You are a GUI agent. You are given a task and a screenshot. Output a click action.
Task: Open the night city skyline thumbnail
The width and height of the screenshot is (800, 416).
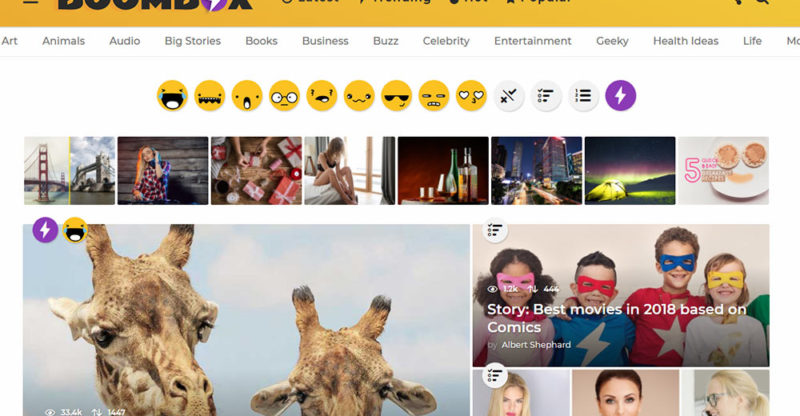point(536,170)
